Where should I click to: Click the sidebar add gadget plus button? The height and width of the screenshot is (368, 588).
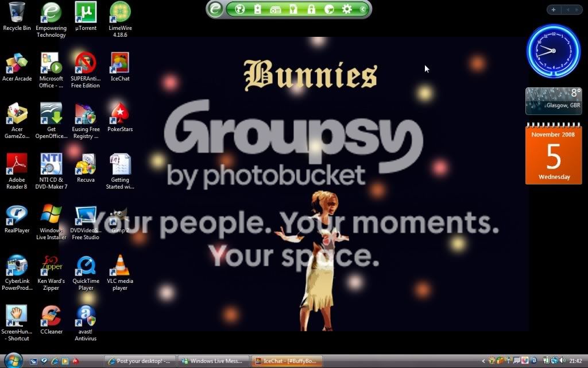553,10
